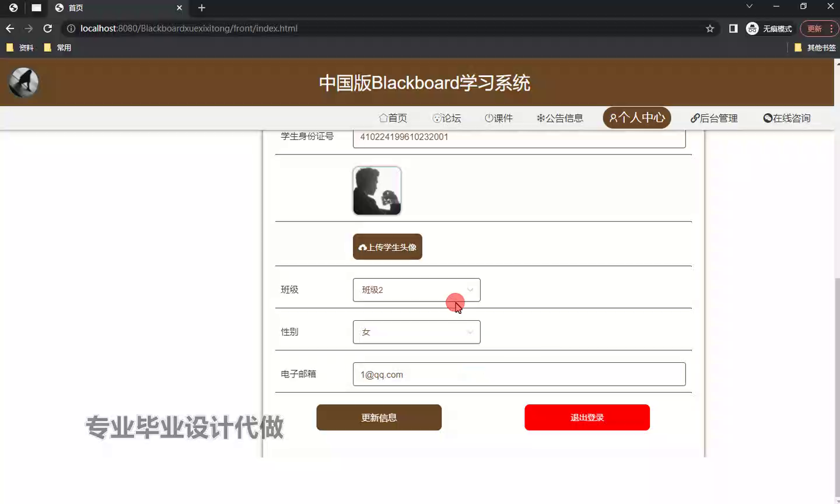The image size is (840, 504).
Task: Click the site logo avatar in header
Action: pyautogui.click(x=23, y=82)
